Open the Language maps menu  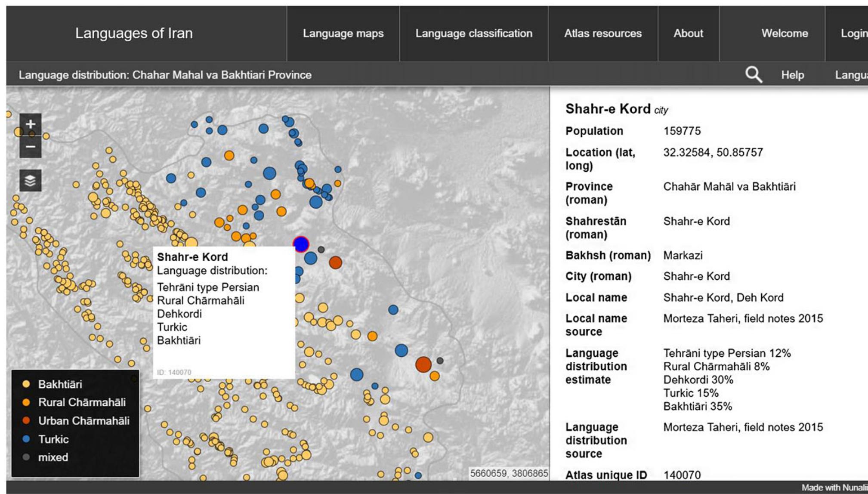click(343, 33)
